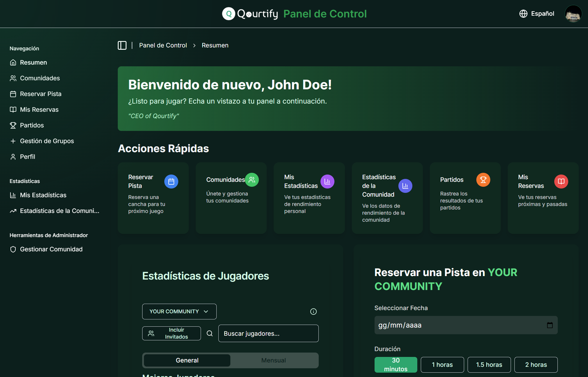The width and height of the screenshot is (588, 377).
Task: Click the Qourtify logo icon
Action: point(229,14)
